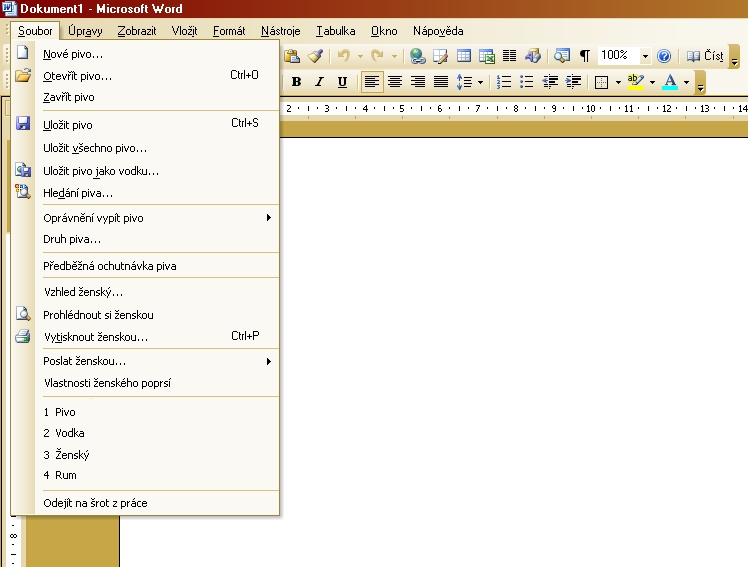Open the 100% zoom dropdown
Screen dimensions: 748x567
(x=645, y=56)
